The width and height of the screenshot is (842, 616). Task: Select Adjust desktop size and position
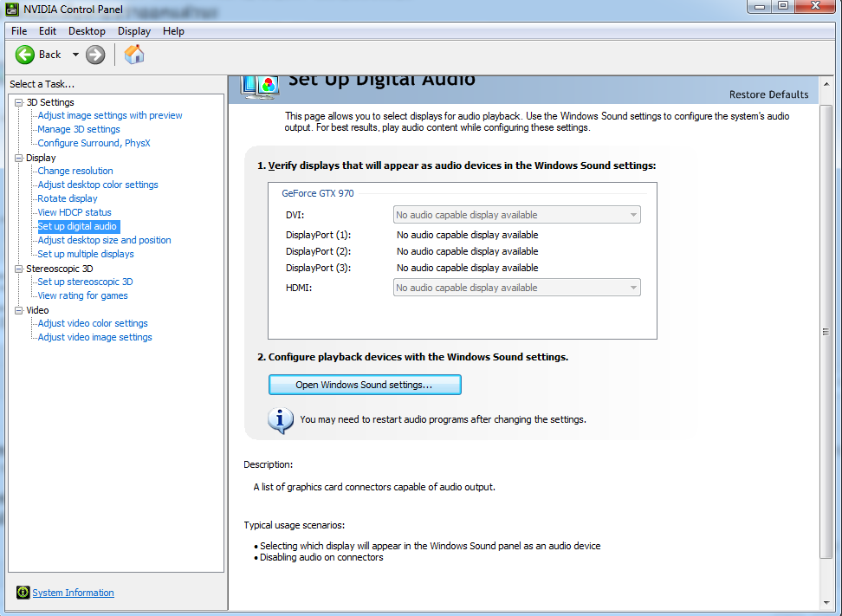tap(104, 240)
